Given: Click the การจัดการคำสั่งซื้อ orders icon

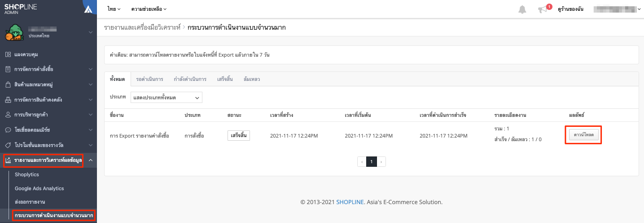Looking at the screenshot, I should tap(8, 70).
